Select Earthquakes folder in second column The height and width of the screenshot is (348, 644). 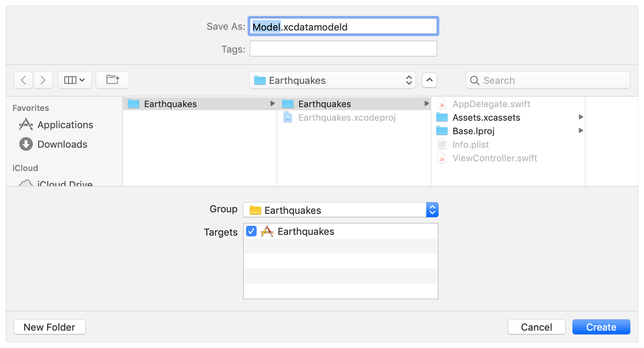click(324, 104)
